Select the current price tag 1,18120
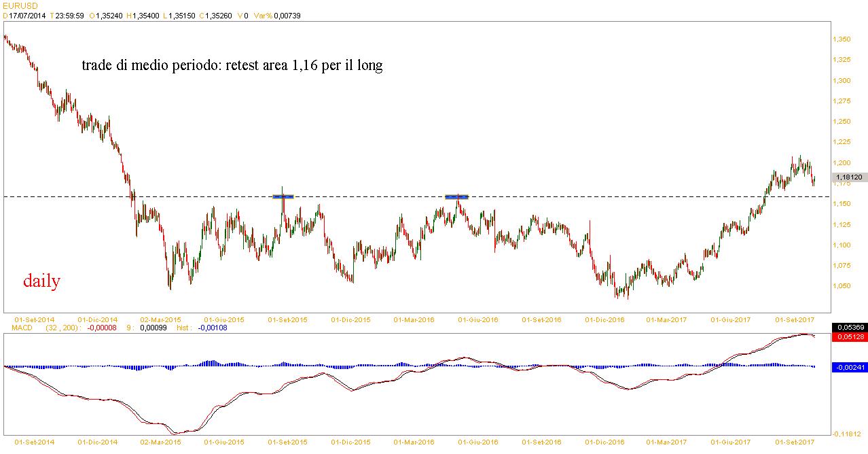This screenshot has width=868, height=454. (x=849, y=177)
